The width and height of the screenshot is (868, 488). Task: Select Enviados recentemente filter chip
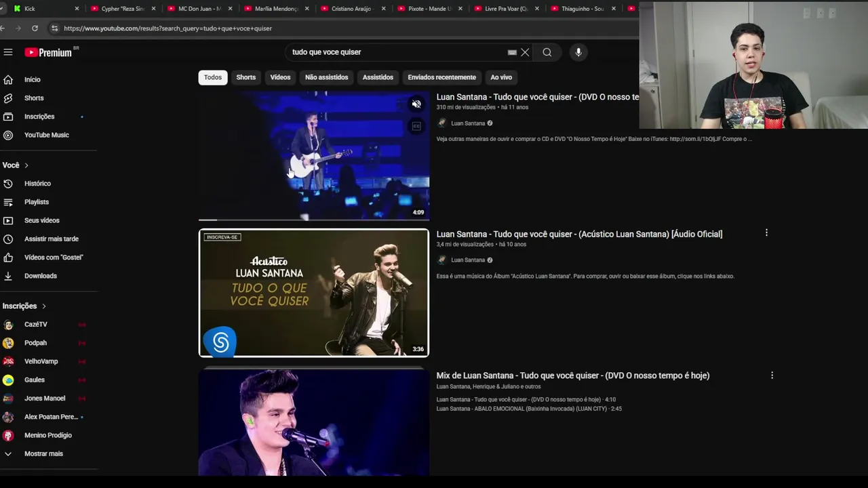441,77
